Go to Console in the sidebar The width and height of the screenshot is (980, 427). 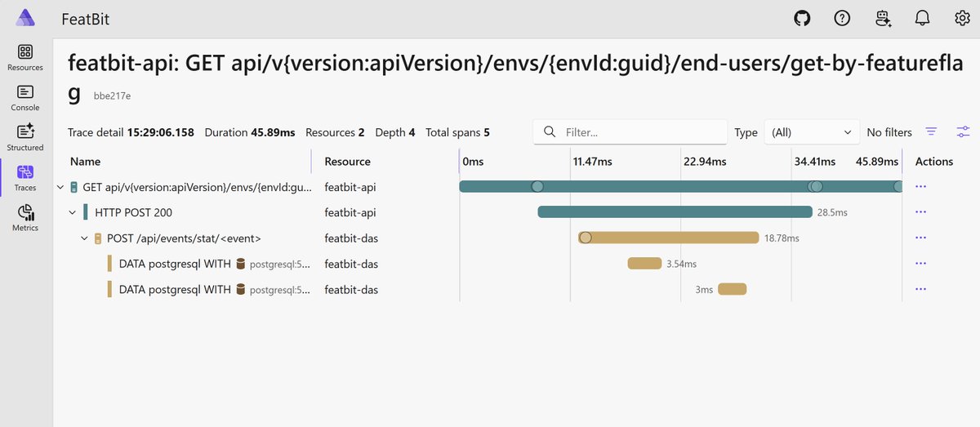pyautogui.click(x=25, y=98)
